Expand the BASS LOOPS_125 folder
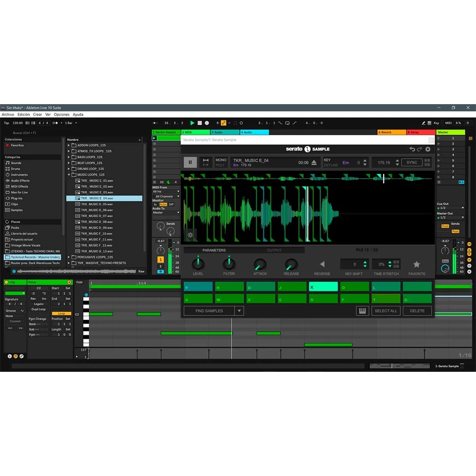This screenshot has width=476, height=476. pos(69,157)
